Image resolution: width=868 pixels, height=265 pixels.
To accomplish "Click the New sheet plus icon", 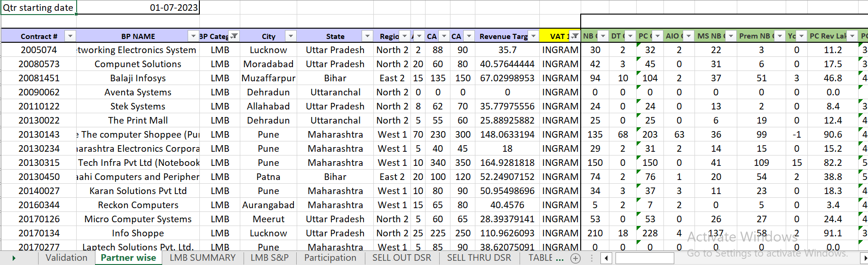I will pos(575,258).
